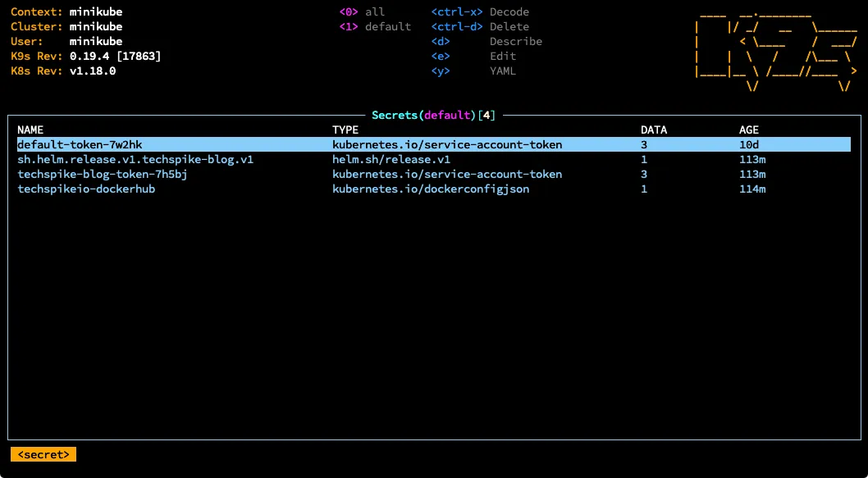This screenshot has width=868, height=478.
Task: Select the techspikeio-dockerhub secret
Action: point(433,189)
